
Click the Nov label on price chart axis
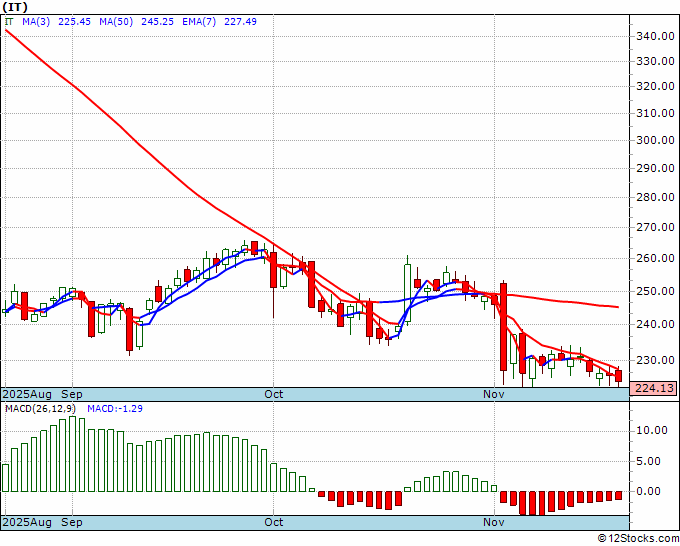coord(494,395)
